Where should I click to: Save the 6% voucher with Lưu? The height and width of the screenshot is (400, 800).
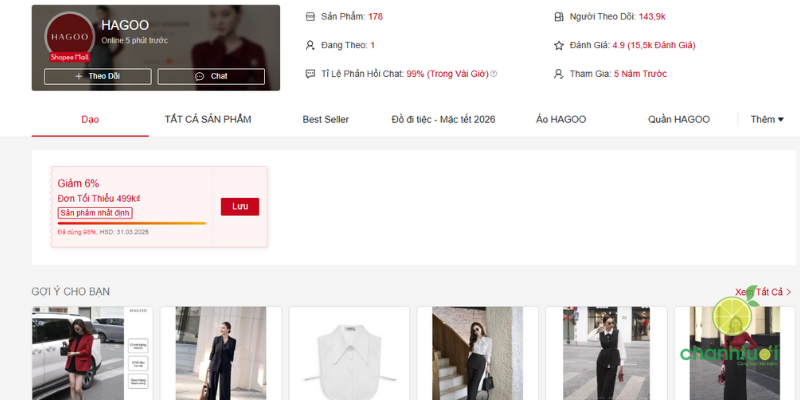(239, 206)
